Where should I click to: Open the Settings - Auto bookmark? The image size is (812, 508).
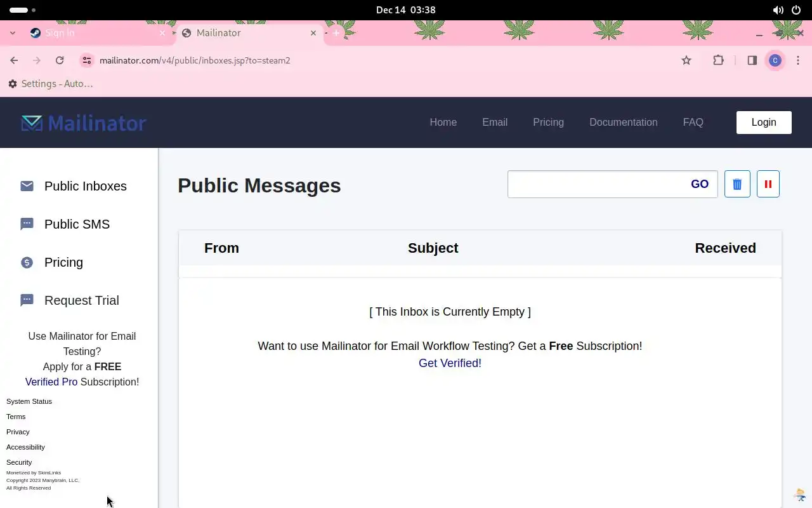point(51,84)
